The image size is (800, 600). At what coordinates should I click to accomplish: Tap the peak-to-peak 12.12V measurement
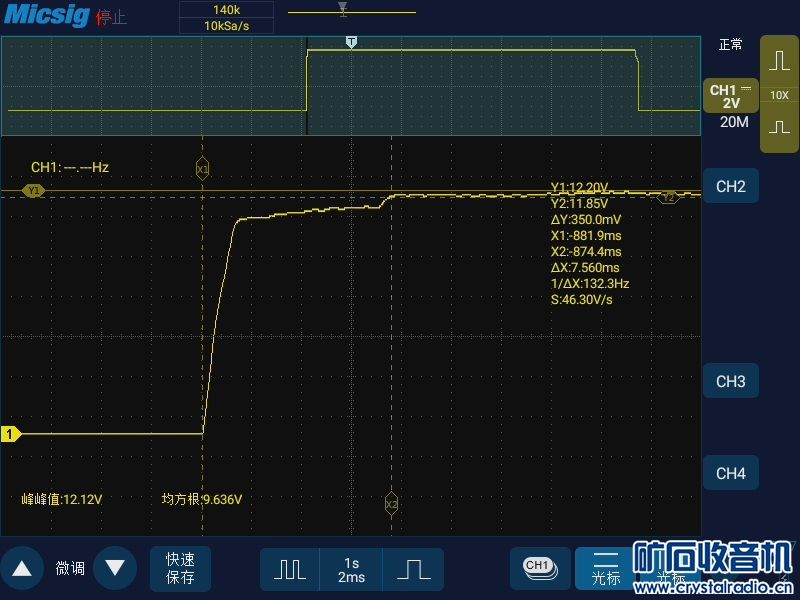point(62,499)
